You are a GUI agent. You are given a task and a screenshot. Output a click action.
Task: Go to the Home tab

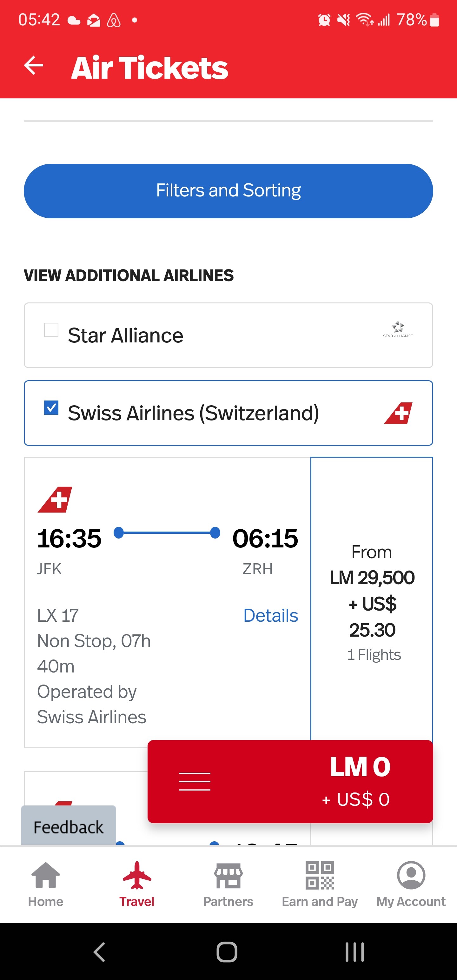point(46,884)
